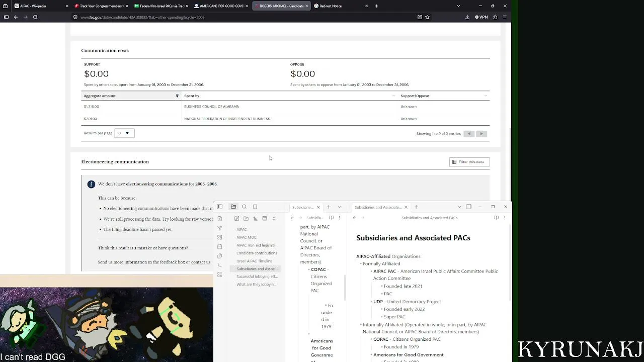Toggle reading view in the right Obsidian pane

pyautogui.click(x=496, y=218)
